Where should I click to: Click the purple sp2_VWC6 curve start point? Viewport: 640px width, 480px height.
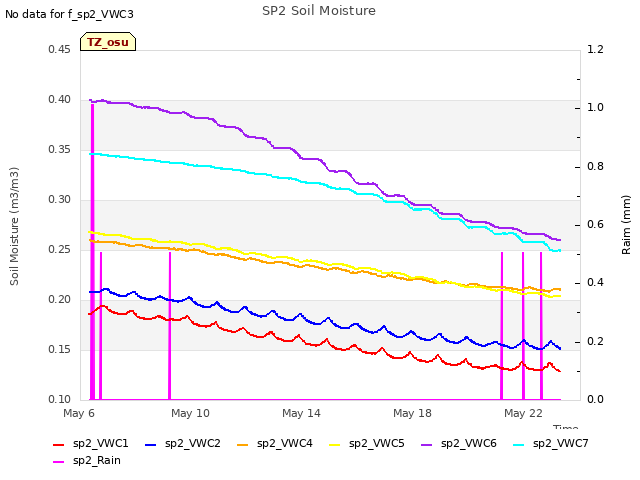(x=90, y=100)
